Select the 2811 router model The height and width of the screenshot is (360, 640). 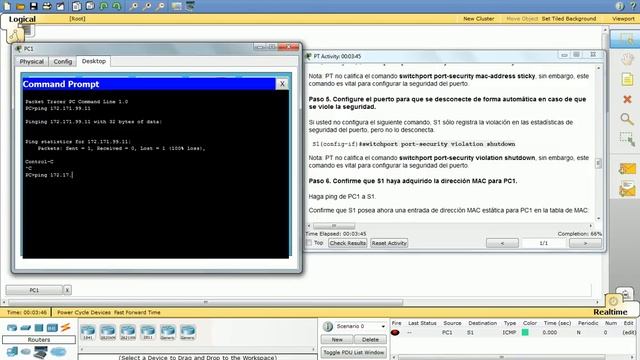coord(148,332)
